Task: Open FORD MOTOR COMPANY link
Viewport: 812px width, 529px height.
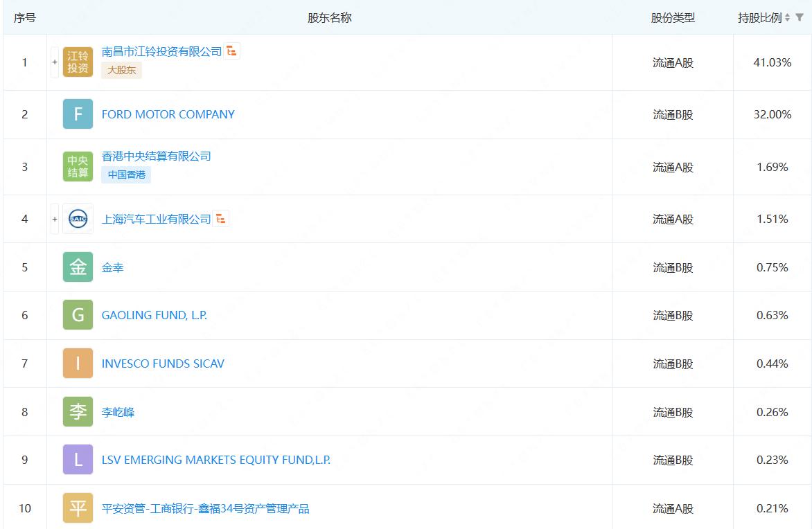Action: point(168,114)
